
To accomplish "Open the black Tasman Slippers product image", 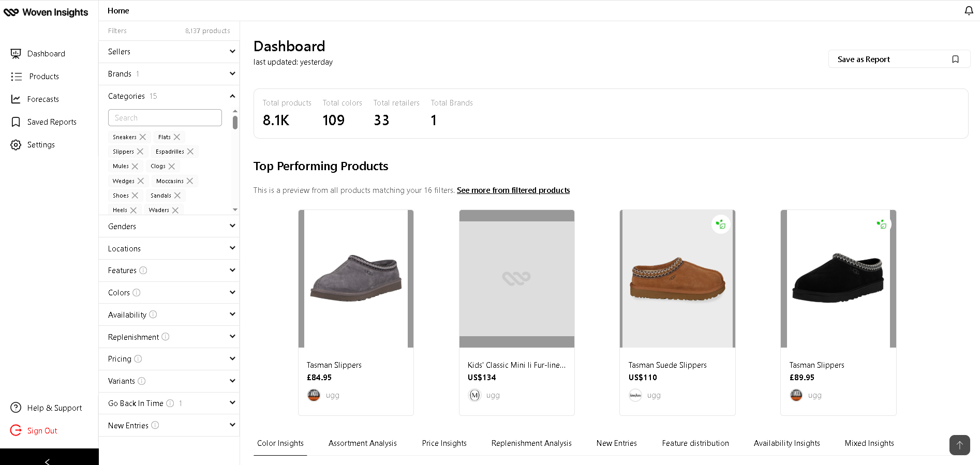I will pos(838,279).
